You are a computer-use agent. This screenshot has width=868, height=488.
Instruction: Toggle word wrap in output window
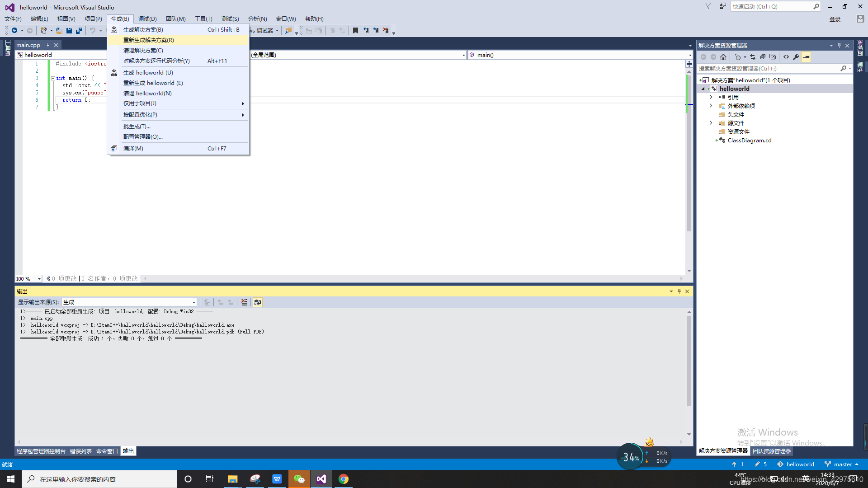click(x=258, y=302)
